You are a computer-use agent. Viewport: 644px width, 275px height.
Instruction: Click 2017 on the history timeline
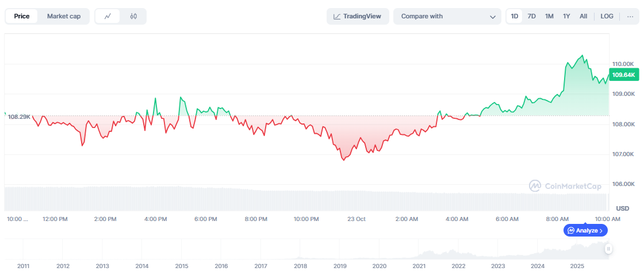click(261, 266)
